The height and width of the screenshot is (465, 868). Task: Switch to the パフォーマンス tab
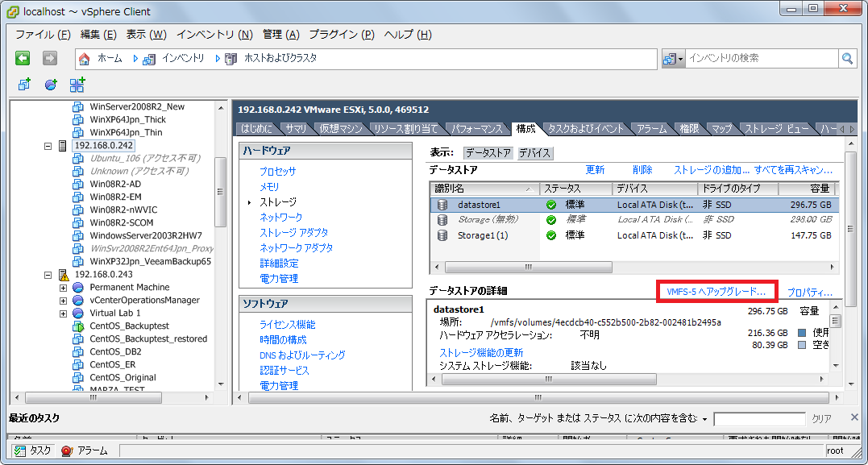pos(476,129)
